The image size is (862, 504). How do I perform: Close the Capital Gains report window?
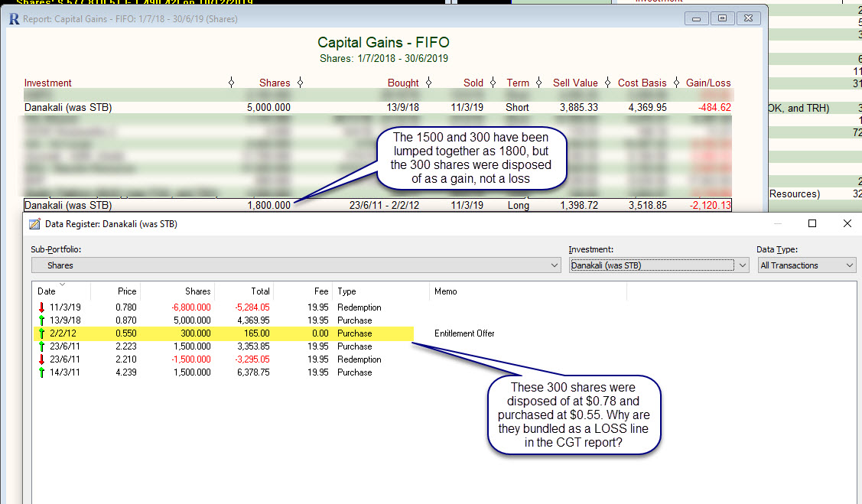point(748,18)
